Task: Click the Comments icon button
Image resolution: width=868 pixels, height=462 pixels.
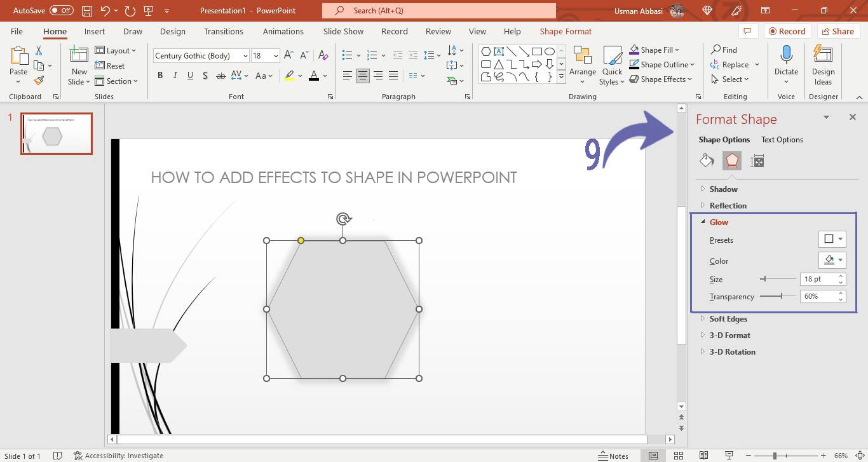Action: [747, 31]
